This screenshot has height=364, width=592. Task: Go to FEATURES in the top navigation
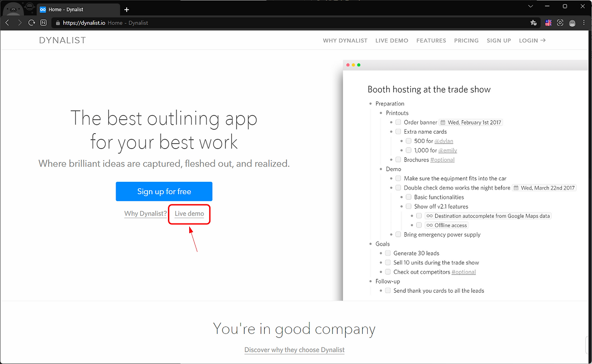click(431, 41)
